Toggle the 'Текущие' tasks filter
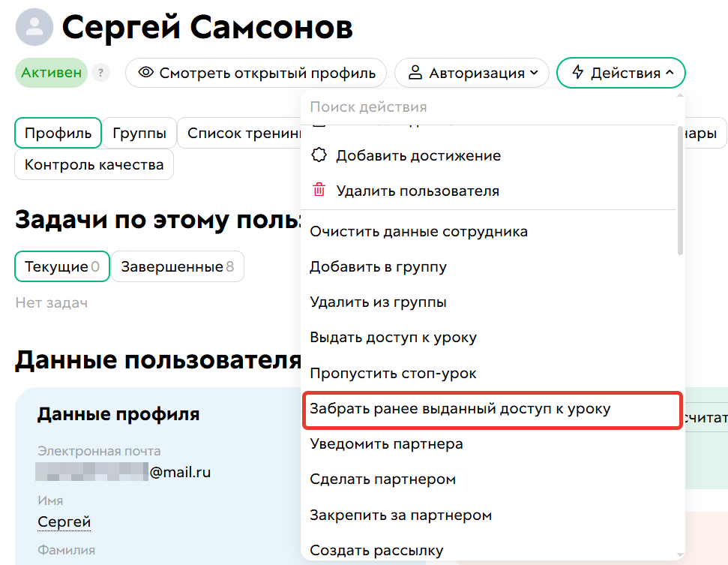The image size is (728, 565). pyautogui.click(x=61, y=266)
